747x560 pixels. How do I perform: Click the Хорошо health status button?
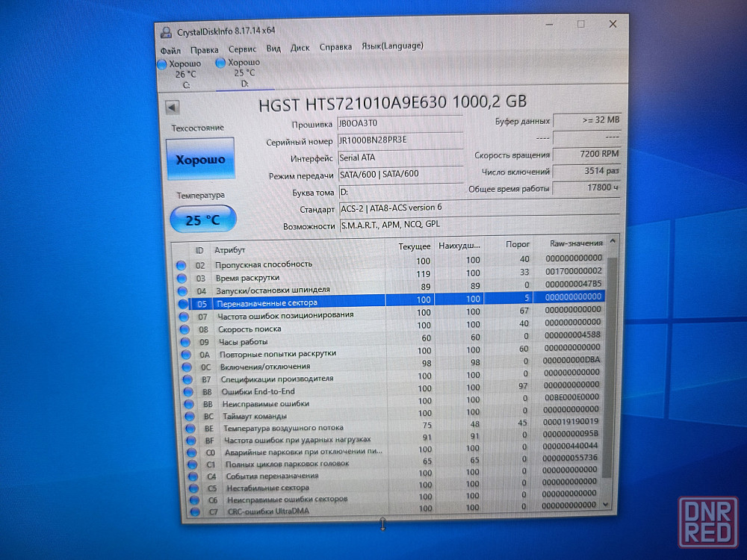tap(199, 159)
